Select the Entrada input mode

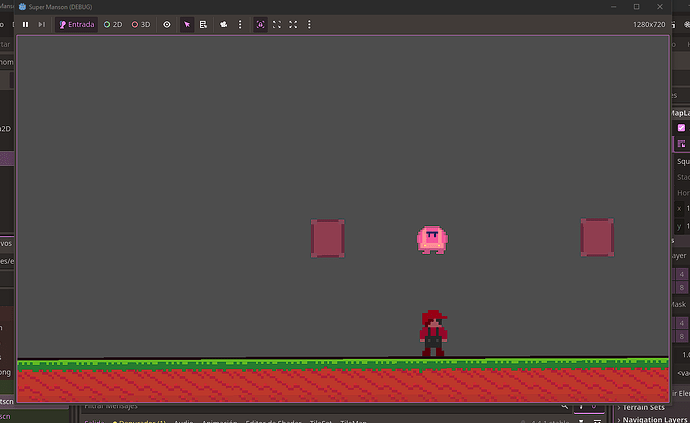pyautogui.click(x=77, y=25)
